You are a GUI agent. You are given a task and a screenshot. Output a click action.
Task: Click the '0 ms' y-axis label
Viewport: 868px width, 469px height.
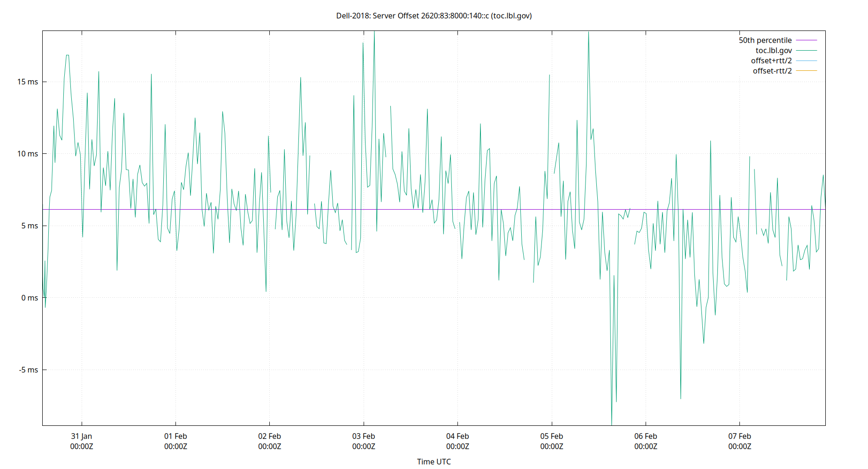coord(29,297)
